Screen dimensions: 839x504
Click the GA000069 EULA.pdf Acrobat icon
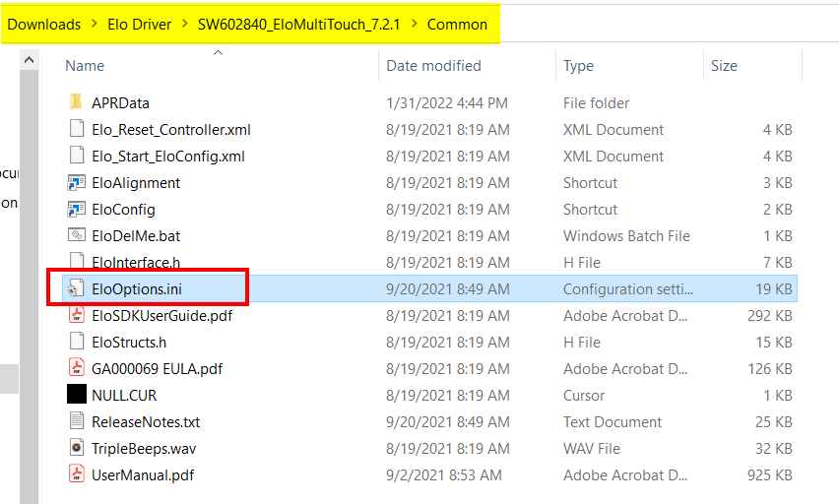pos(77,367)
